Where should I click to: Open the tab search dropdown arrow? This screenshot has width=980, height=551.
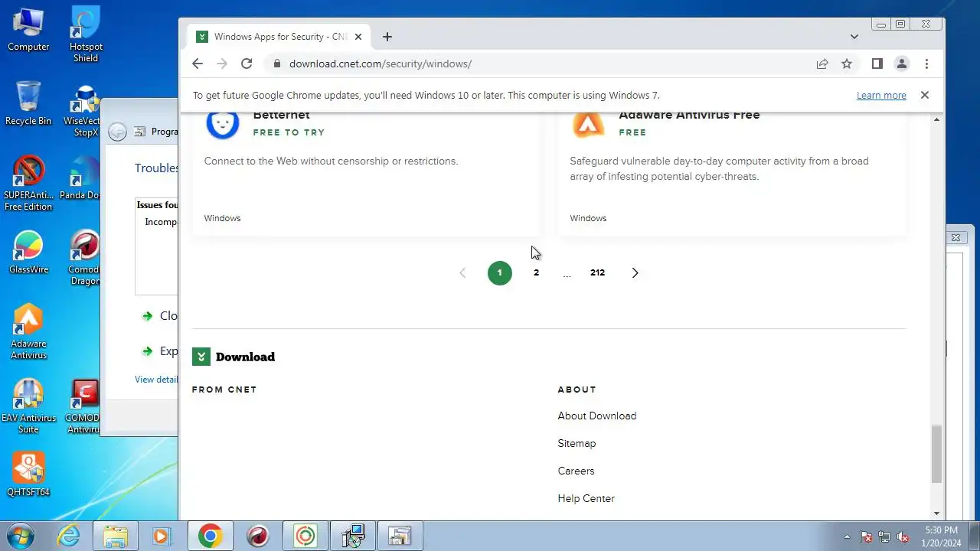coord(854,37)
